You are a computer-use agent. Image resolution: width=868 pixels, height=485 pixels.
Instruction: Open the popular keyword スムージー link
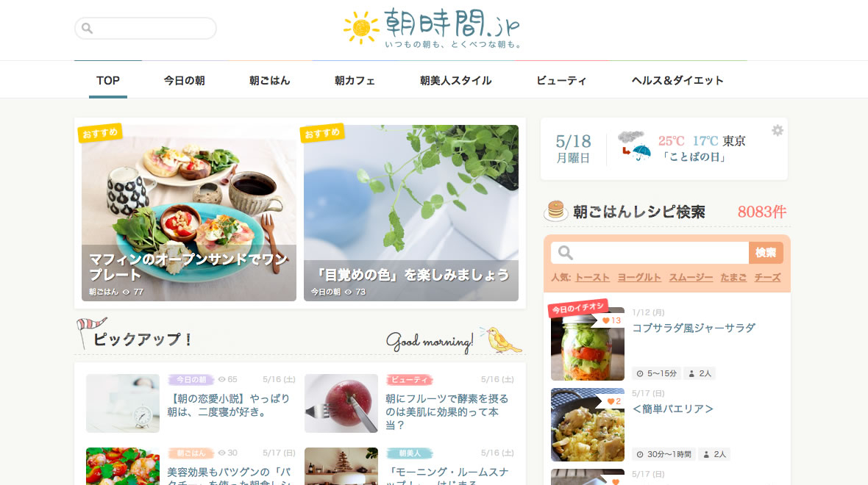(x=691, y=278)
